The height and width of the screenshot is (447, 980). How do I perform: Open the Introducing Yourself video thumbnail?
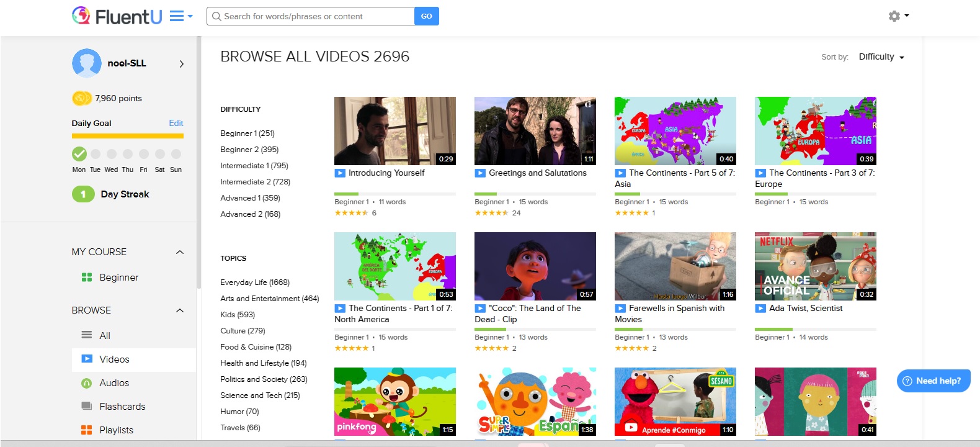click(394, 131)
